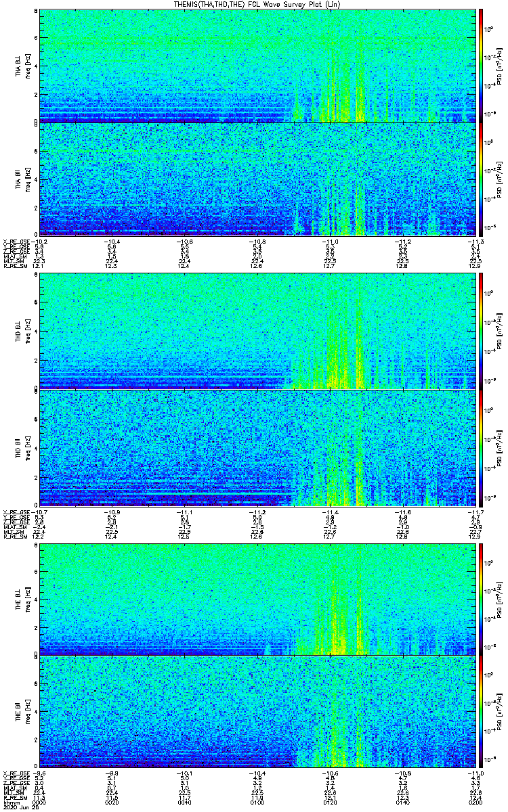The image size is (508, 812).
Task: Click the 'hhmm' time axis label
Action: (x=11, y=802)
